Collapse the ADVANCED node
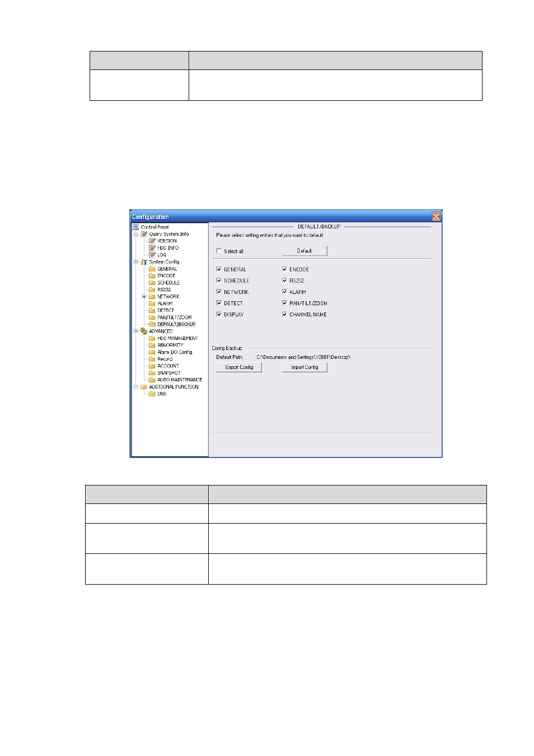This screenshot has width=534, height=756. pyautogui.click(x=135, y=331)
